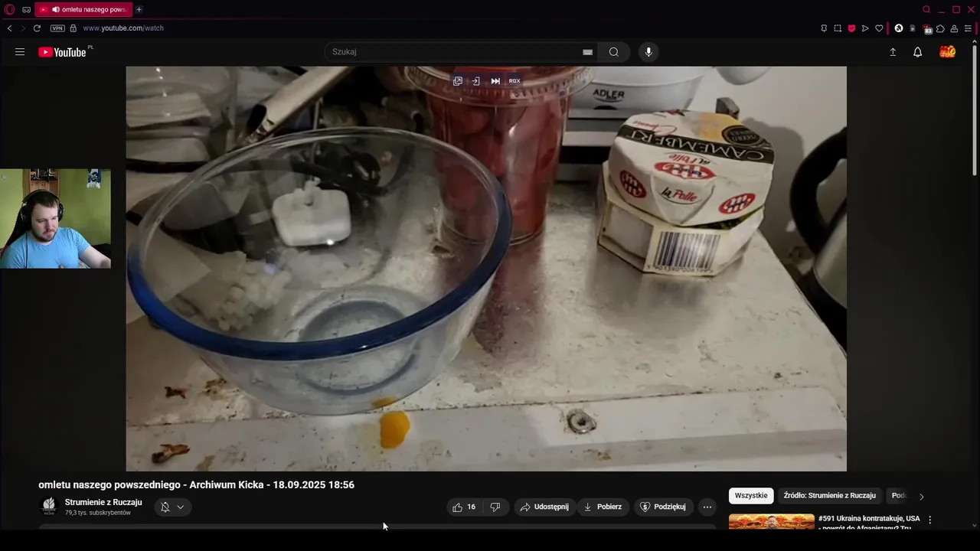Search tabs with the red magnifier
Viewport: 980px width, 551px height.
pos(926,10)
